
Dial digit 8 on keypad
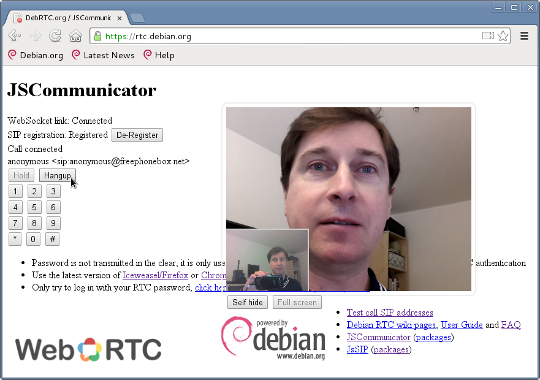(x=34, y=223)
